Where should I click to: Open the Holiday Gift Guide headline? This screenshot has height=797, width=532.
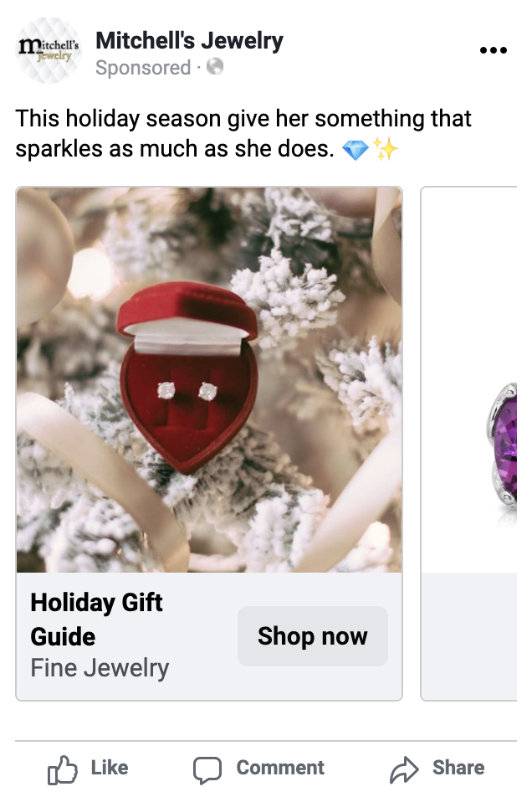[x=96, y=620]
